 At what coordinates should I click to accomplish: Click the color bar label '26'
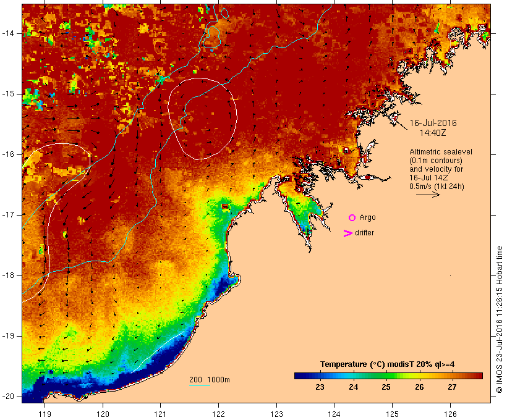pos(419,387)
